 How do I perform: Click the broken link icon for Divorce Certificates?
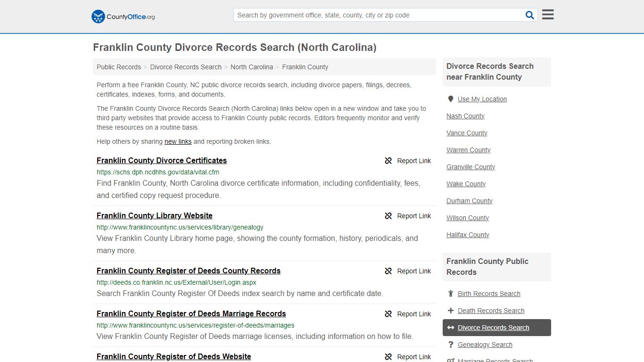[x=388, y=161]
